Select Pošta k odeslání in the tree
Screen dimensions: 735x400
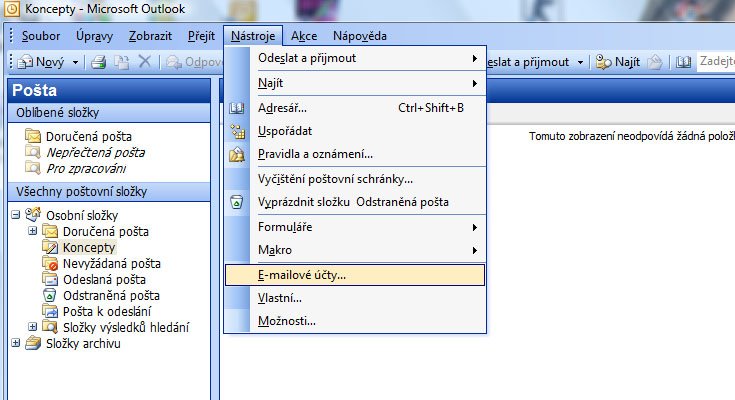[107, 311]
